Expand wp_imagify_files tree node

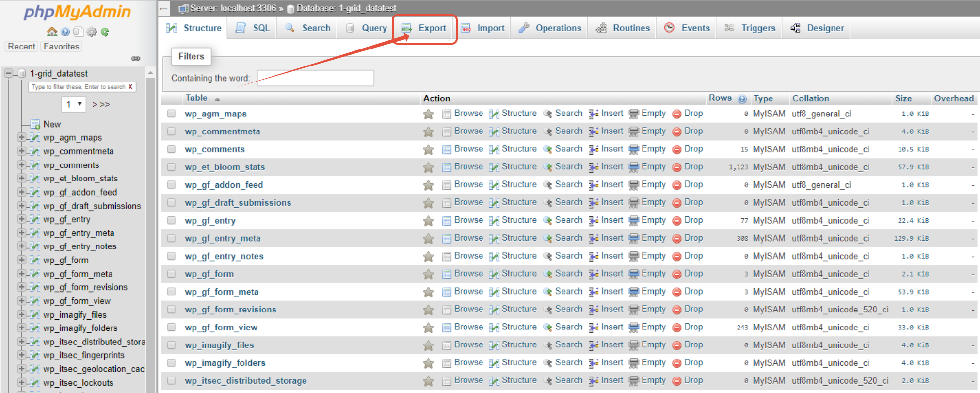tap(21, 314)
